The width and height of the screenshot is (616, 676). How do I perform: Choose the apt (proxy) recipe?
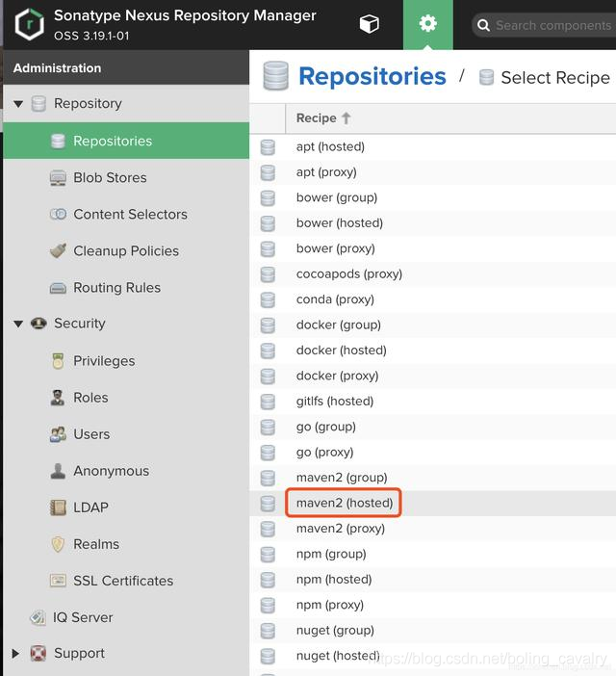432,172
